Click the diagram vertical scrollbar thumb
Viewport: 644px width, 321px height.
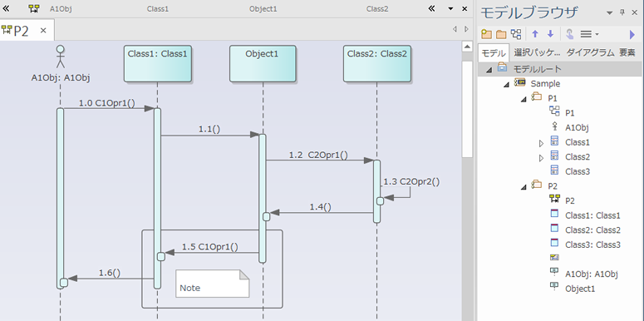click(x=467, y=109)
